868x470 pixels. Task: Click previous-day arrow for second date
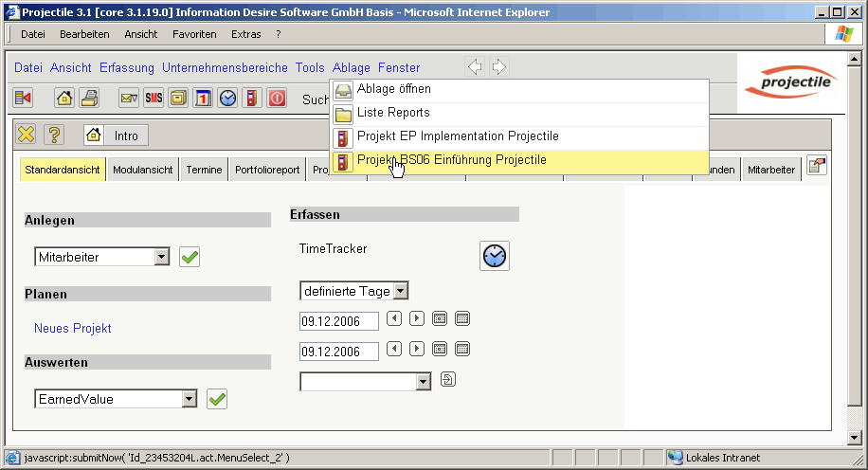[x=394, y=349]
